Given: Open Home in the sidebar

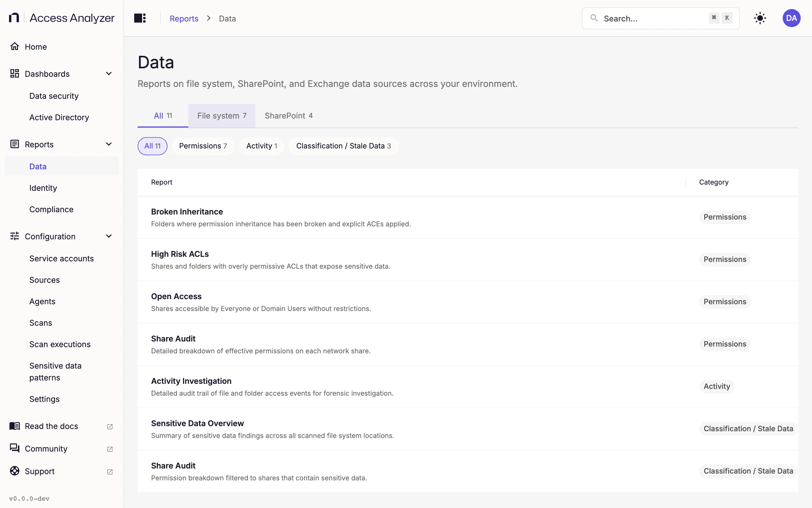Looking at the screenshot, I should [x=62, y=47].
